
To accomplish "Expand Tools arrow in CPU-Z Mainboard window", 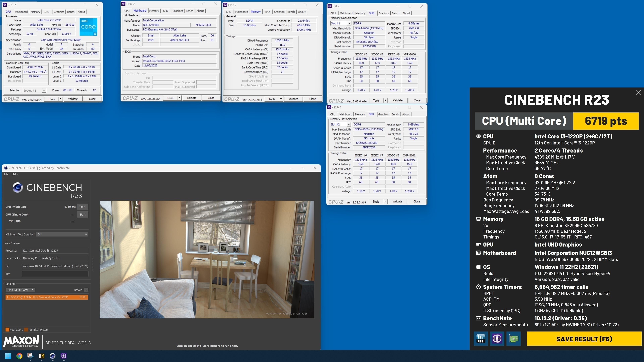I will pos(179,98).
